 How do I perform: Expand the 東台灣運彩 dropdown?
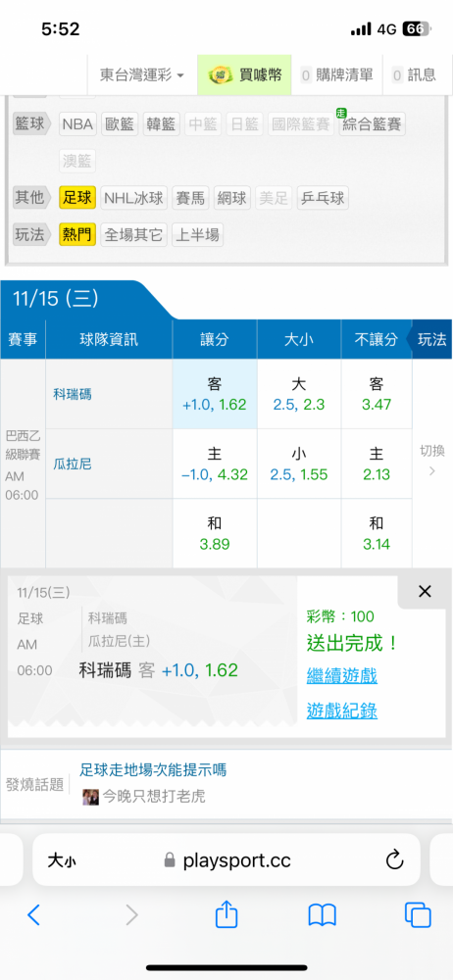pos(142,75)
